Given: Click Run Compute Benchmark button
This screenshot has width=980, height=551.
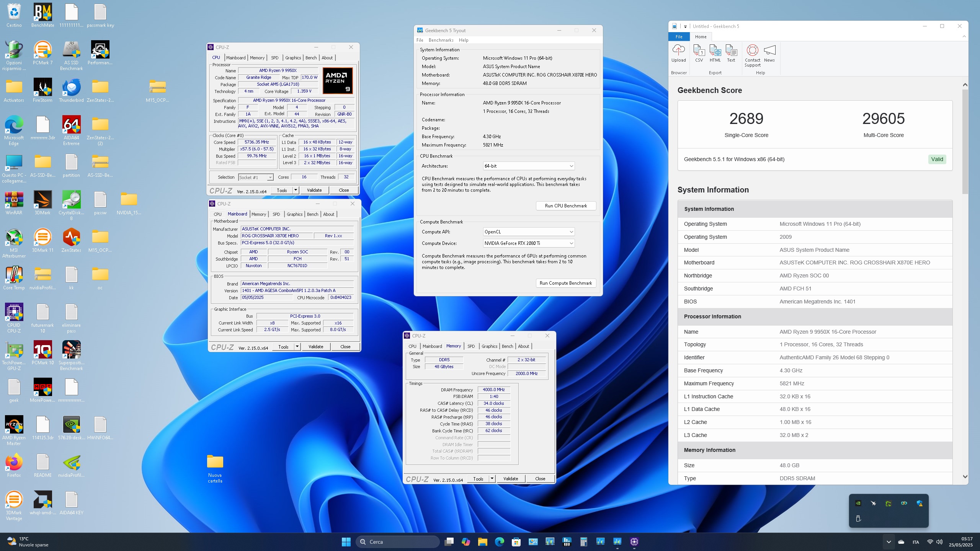Looking at the screenshot, I should pyautogui.click(x=566, y=283).
